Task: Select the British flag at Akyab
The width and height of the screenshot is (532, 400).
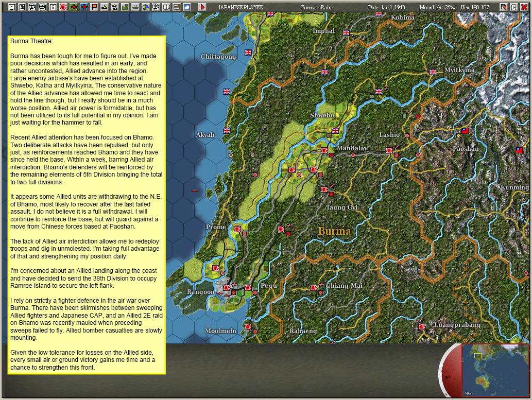Action: click(x=227, y=131)
